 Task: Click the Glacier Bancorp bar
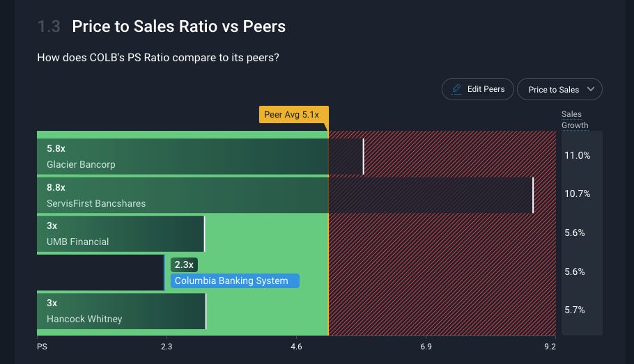click(x=201, y=157)
